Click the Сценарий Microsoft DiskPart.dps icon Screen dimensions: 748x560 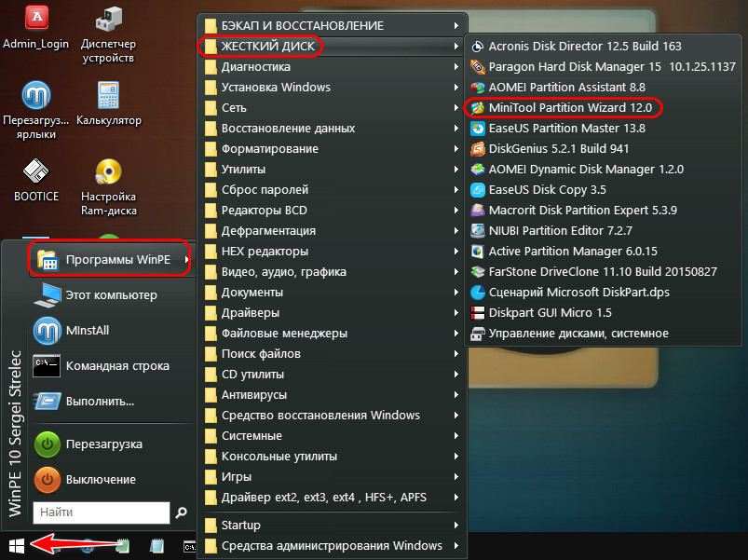pos(477,293)
